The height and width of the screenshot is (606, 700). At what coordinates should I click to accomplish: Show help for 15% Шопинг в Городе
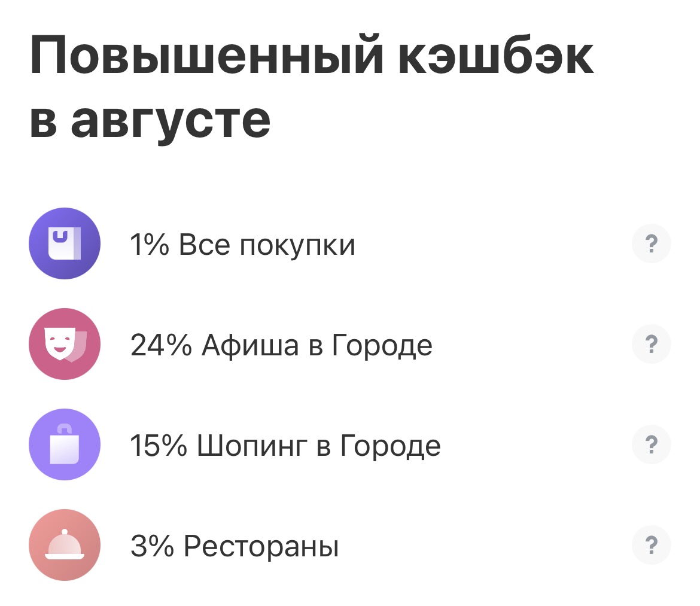[x=652, y=444]
